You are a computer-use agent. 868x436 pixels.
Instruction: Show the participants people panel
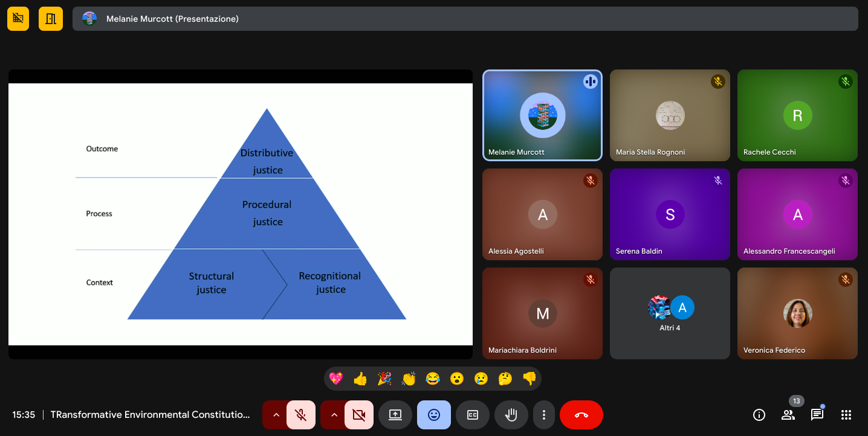[x=788, y=415]
